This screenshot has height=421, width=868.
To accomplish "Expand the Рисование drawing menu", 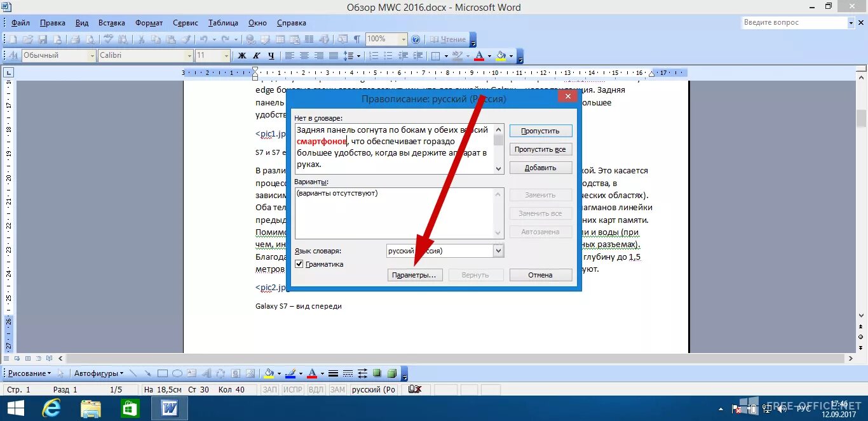I will click(29, 373).
